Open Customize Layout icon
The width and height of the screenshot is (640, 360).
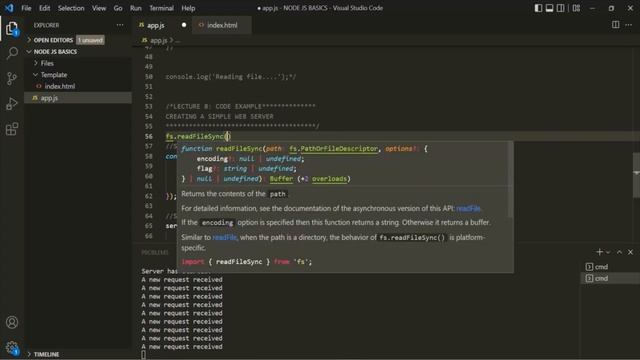(x=576, y=8)
